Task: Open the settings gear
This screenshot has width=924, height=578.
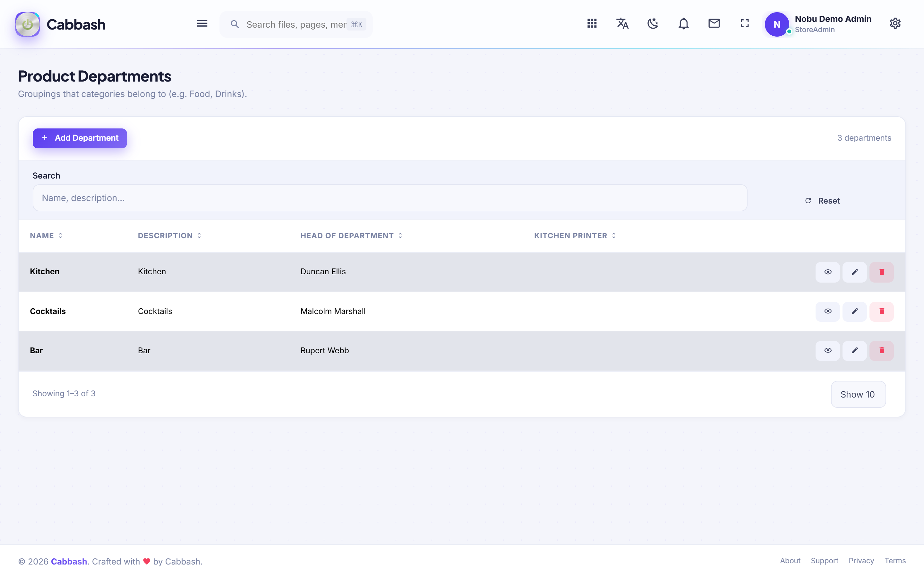Action: (895, 24)
